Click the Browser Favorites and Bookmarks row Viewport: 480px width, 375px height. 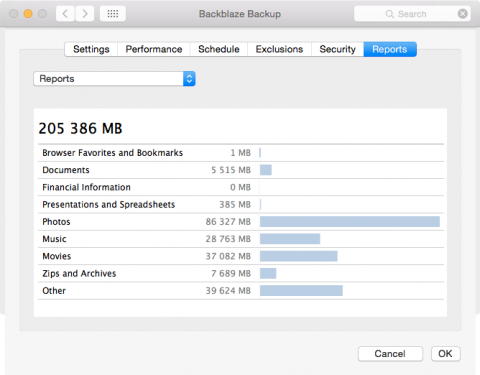[241, 153]
